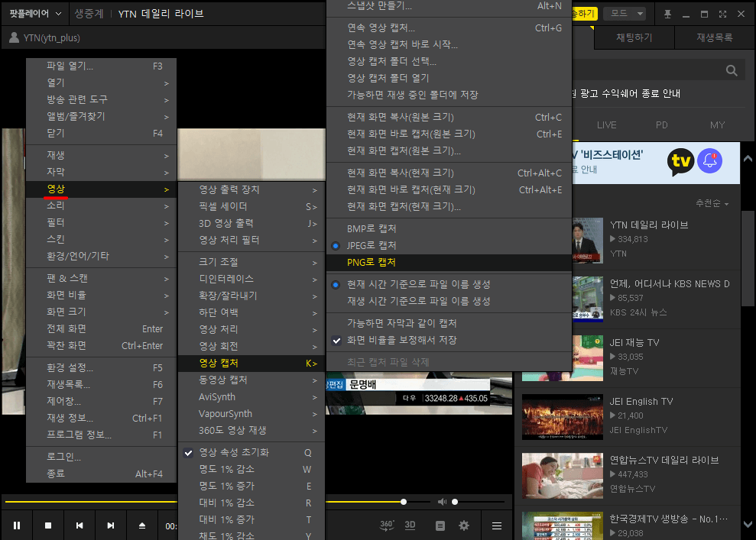This screenshot has width=756, height=540.
Task: Click the Kakao TV logo icon
Action: [681, 161]
